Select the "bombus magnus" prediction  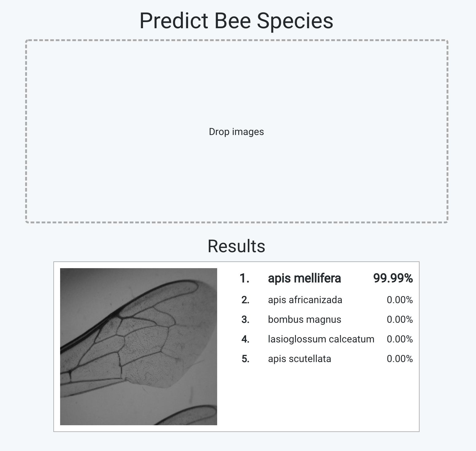click(304, 319)
